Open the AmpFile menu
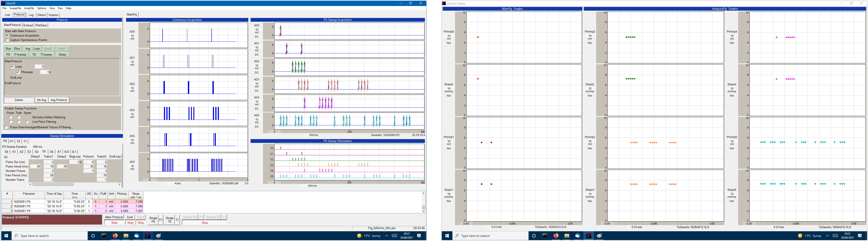 tap(29, 8)
